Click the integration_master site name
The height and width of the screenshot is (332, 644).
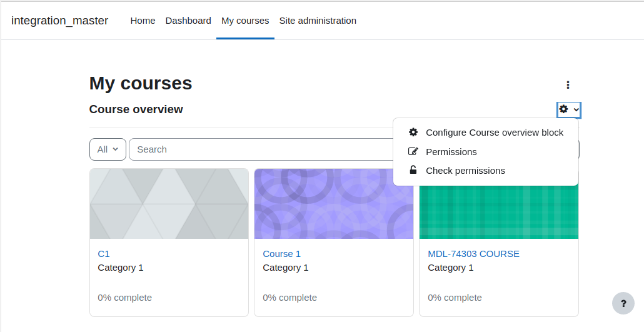coord(59,21)
